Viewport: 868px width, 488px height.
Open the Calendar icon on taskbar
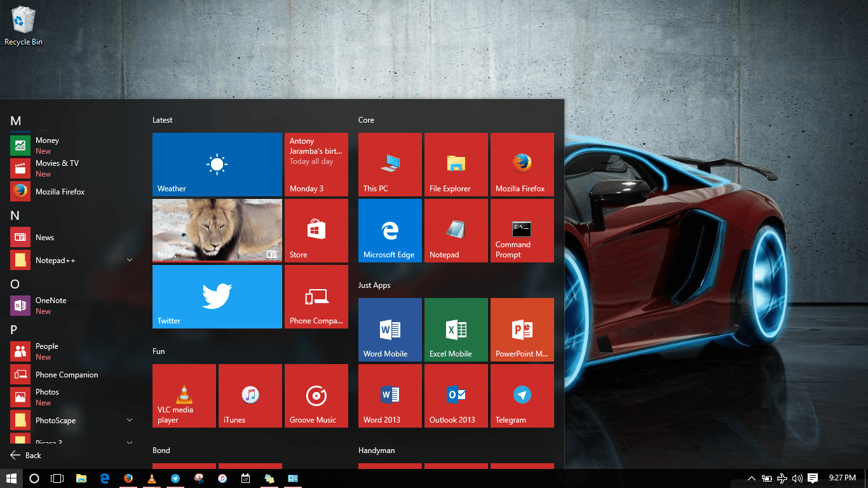point(246,478)
